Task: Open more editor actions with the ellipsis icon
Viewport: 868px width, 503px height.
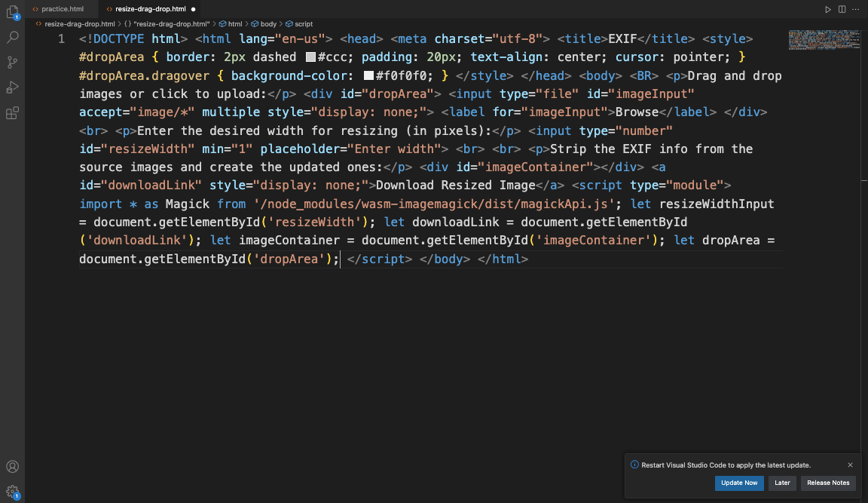Action: pos(855,8)
